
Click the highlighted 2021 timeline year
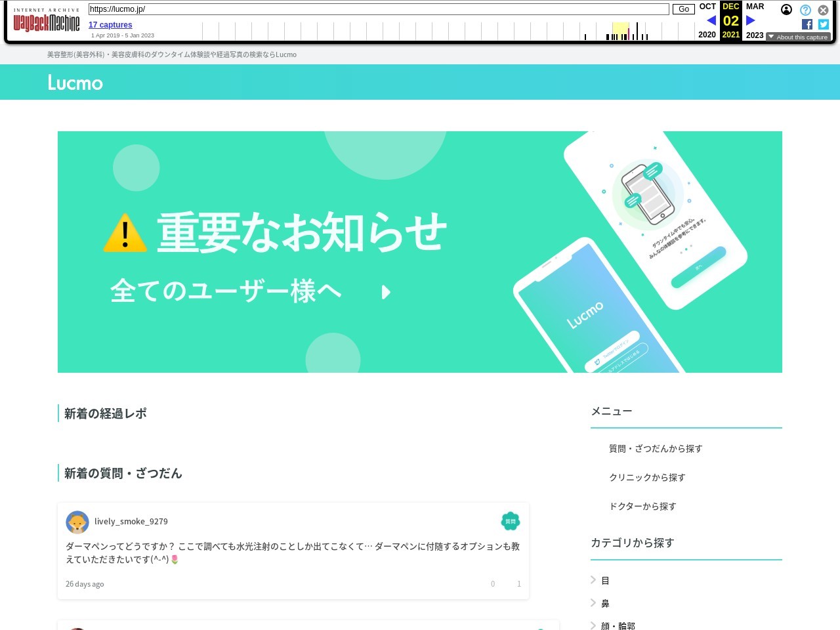pos(731,35)
